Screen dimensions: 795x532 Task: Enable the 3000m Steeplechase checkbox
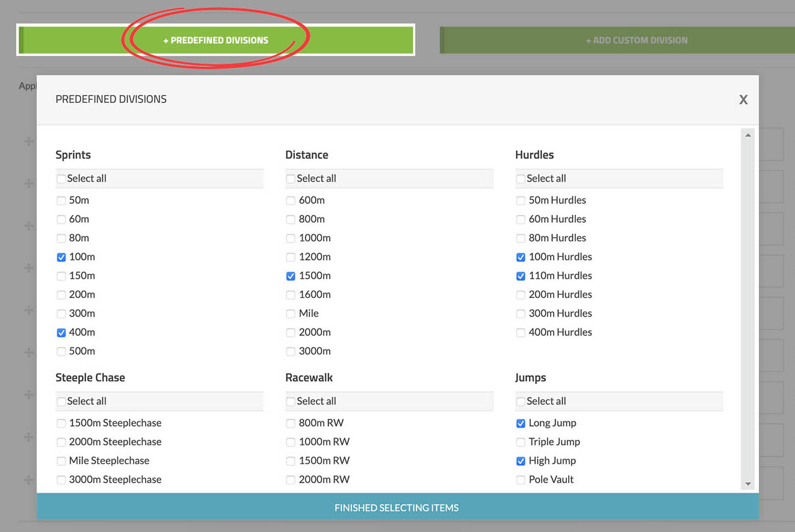tap(61, 480)
